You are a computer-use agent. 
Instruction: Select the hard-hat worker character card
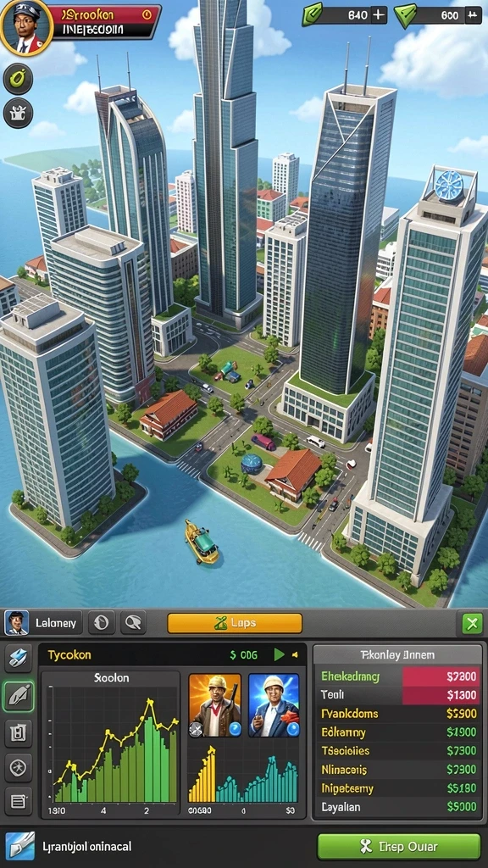(214, 705)
